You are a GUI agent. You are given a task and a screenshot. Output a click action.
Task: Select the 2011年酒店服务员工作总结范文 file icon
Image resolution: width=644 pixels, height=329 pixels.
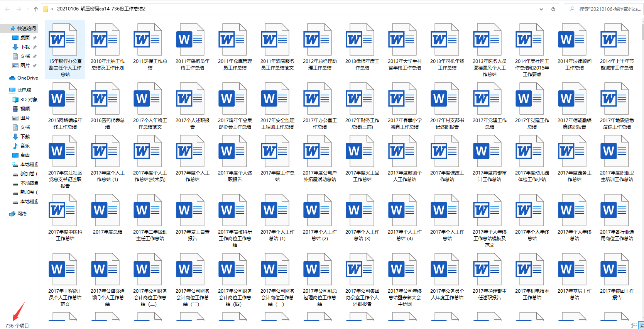(274, 40)
